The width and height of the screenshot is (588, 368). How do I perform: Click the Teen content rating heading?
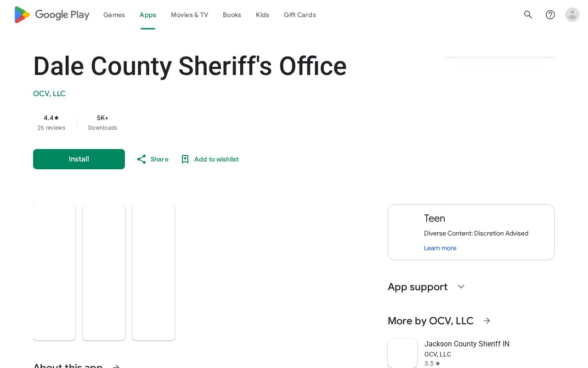pyautogui.click(x=435, y=218)
